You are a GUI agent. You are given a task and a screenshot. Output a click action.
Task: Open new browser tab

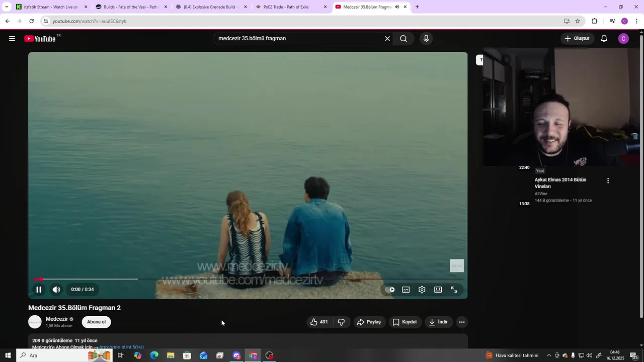417,7
